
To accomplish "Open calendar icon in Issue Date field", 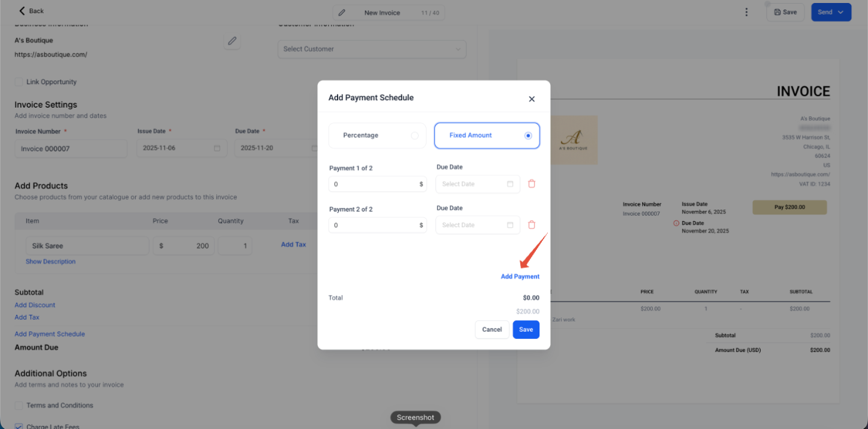I will pos(217,148).
